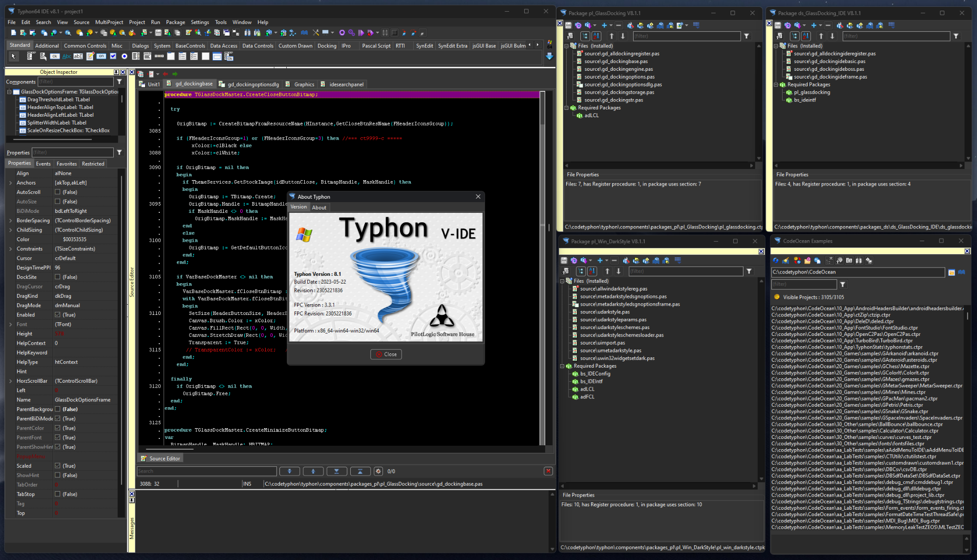Expand the Anchors property
Image resolution: width=977 pixels, height=560 pixels.
[11, 183]
